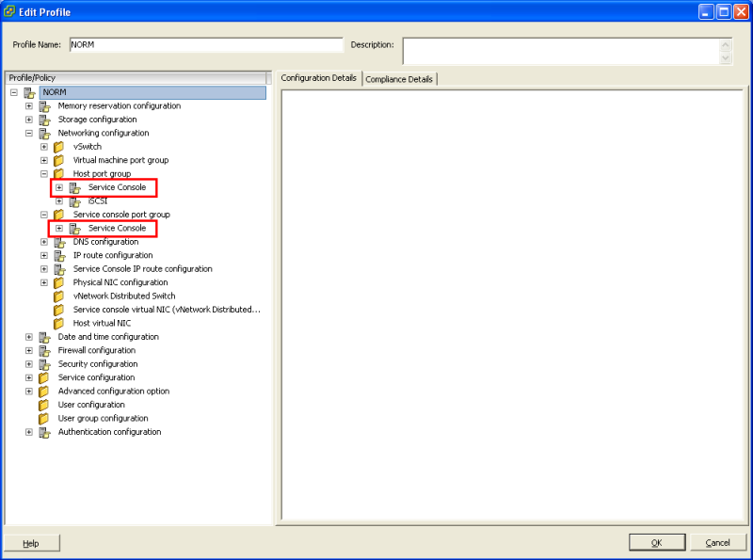Click the Authentication configuration folder icon
Screen dimensions: 753x560
pos(42,431)
